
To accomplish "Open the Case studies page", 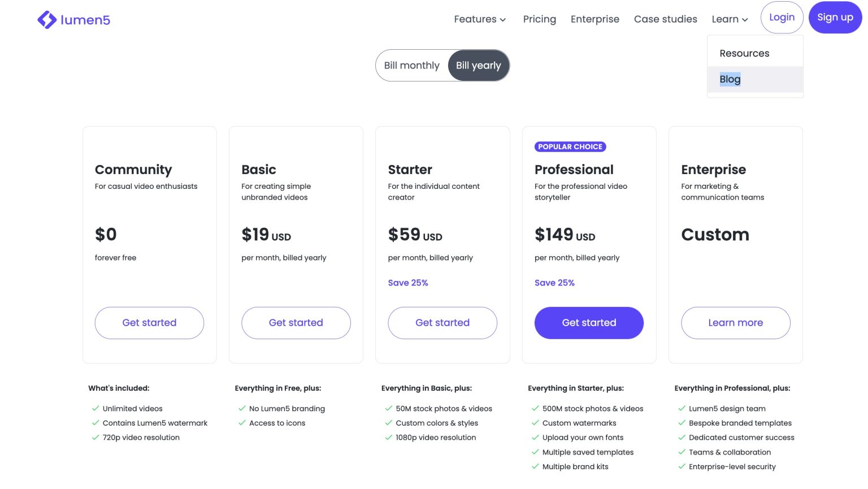I will coord(665,19).
